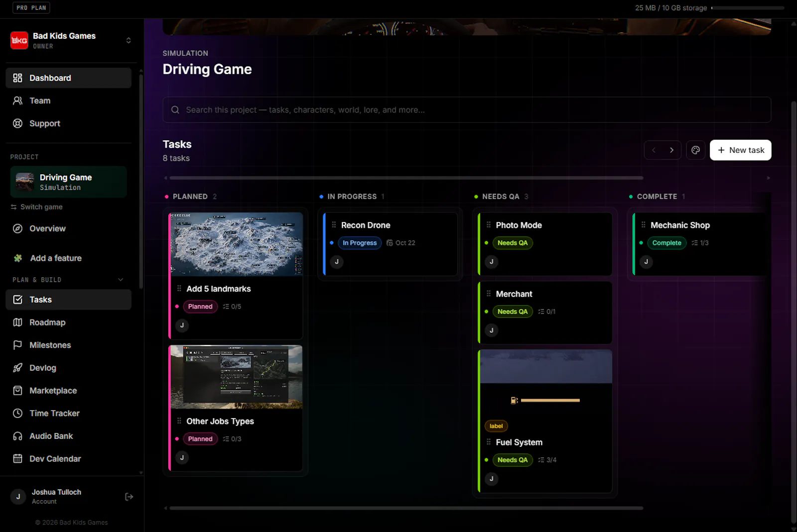Image resolution: width=797 pixels, height=532 pixels.
Task: Go to previous task columns with left chevron
Action: (654, 150)
